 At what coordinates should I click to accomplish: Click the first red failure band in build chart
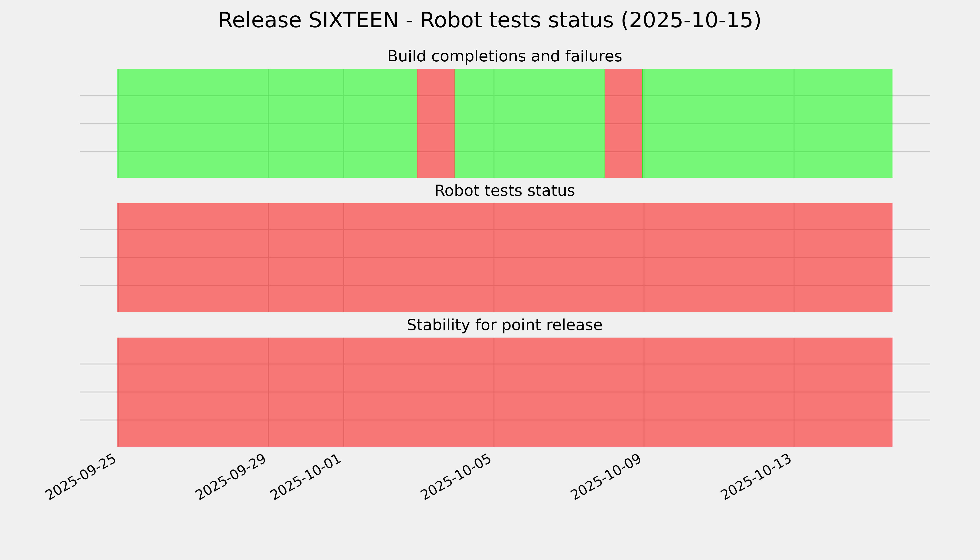click(436, 123)
